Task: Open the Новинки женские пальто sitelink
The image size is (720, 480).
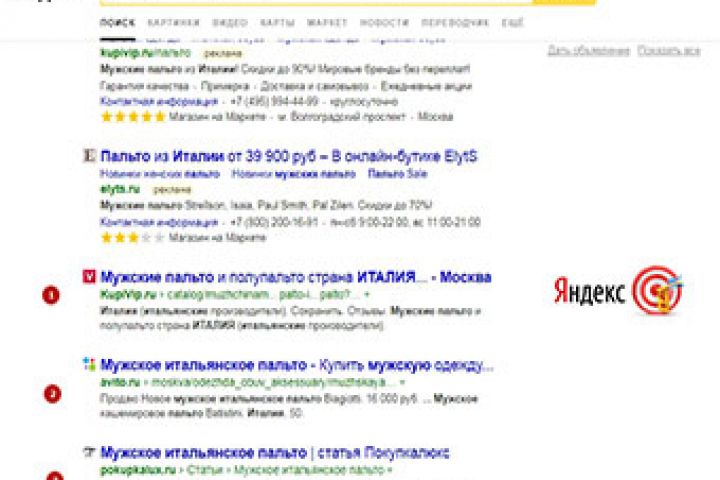Action: 160,174
